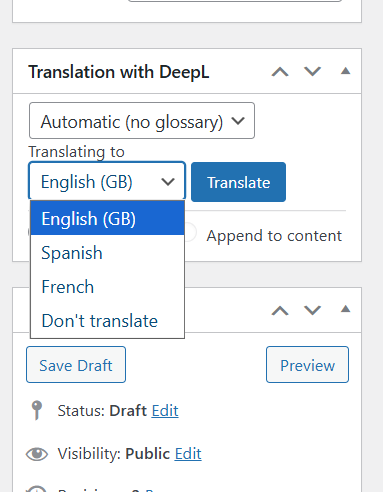Viewport: 383px width, 492px height.
Task: Click the bold Public visibility text
Action: [147, 454]
